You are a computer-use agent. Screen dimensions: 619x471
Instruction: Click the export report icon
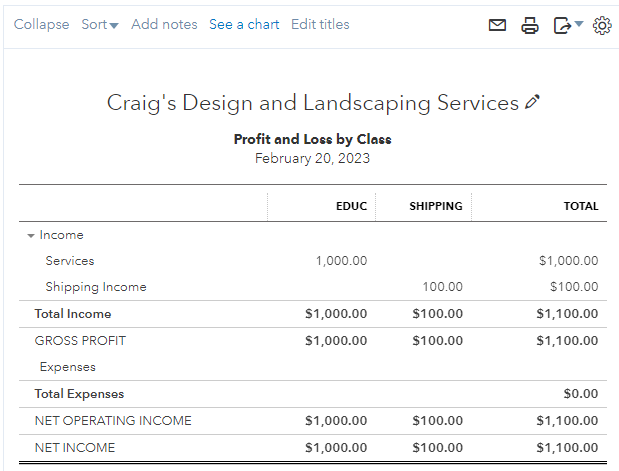(562, 25)
